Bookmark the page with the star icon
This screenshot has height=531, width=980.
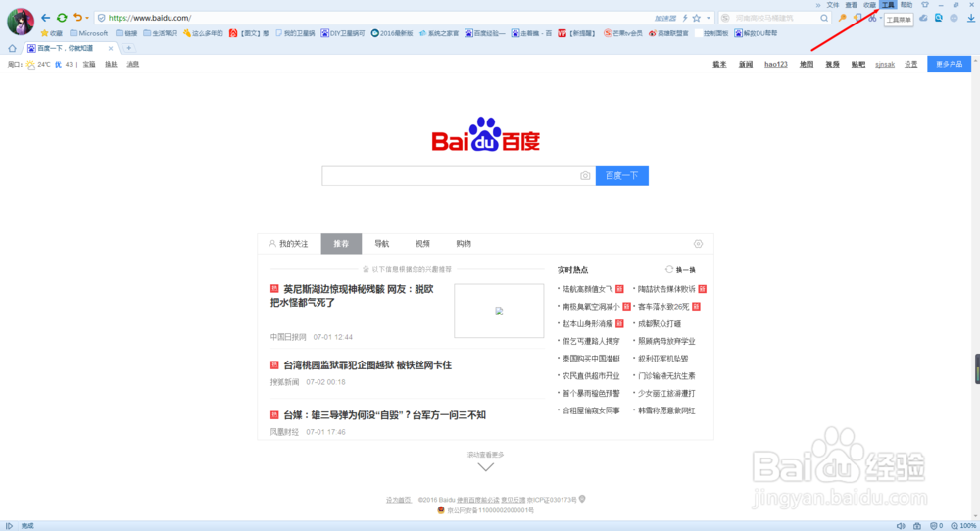click(696, 18)
